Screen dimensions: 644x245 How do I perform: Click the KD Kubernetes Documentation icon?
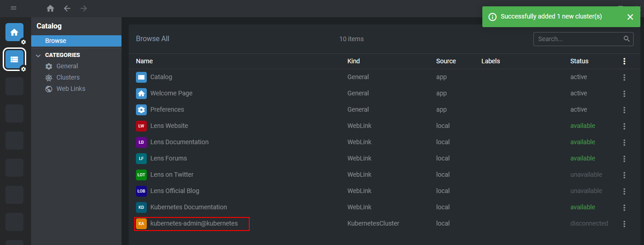[x=141, y=207]
